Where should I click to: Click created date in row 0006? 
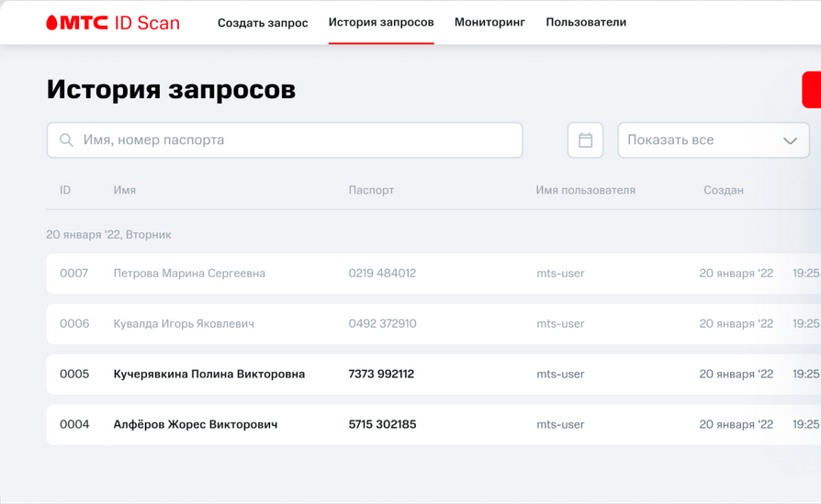point(737,323)
